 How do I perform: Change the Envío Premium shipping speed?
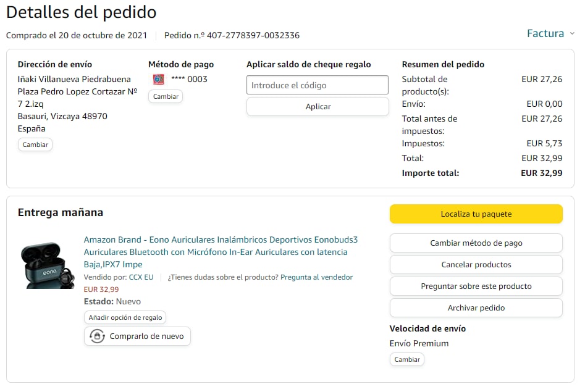coord(406,359)
